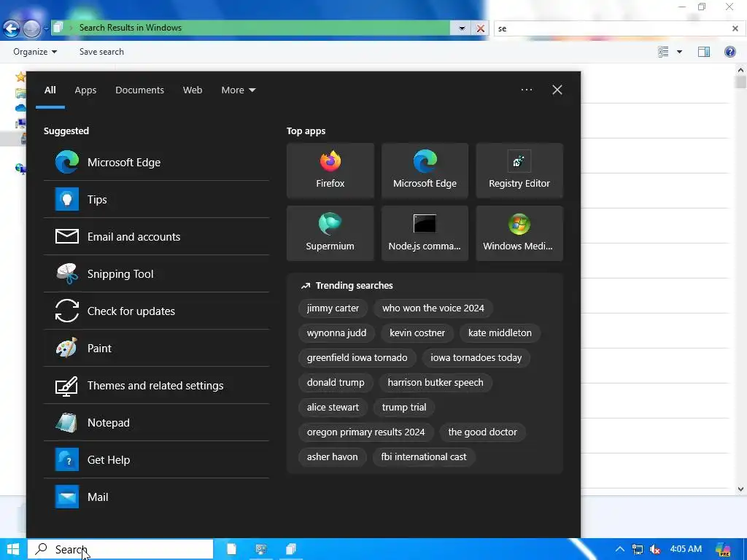Launch Firefox from Top apps

330,171
